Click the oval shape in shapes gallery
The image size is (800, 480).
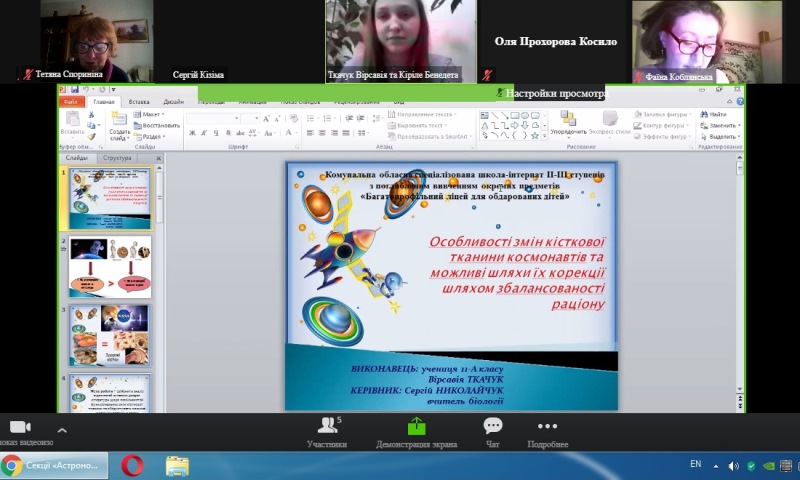pos(524,116)
